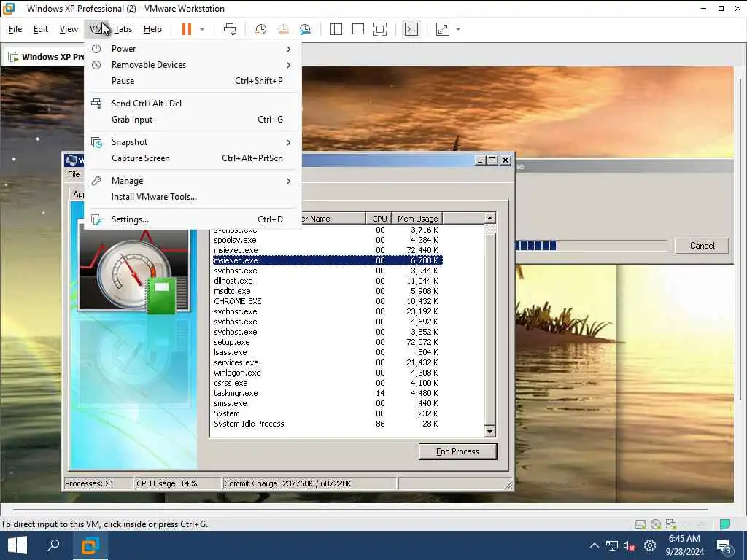Show hidden system tray icons chevron

[594, 545]
